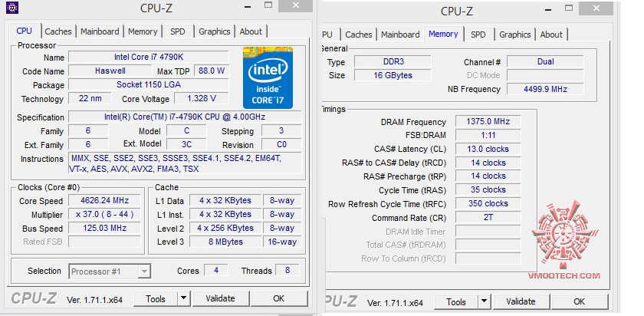Click the processor Name field Intel Core i7 4790K
This screenshot has height=316, width=644.
click(x=149, y=57)
